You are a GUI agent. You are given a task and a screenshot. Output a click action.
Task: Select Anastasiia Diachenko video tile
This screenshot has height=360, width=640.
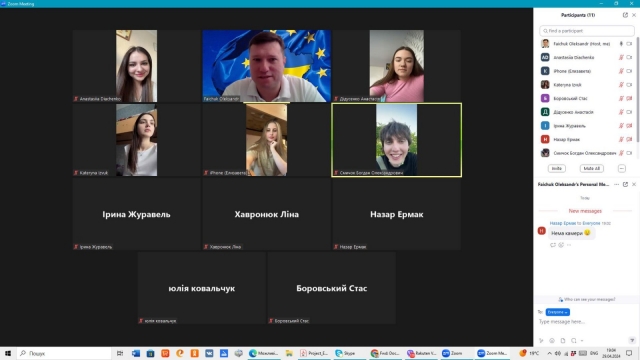click(136, 66)
